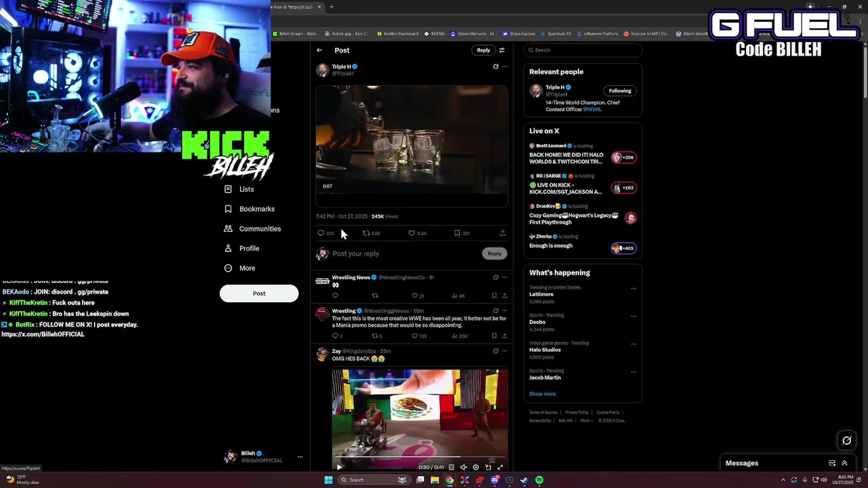Viewport: 868px width, 488px height.
Task: Open the KickBot Dashboard bookmark
Action: click(x=397, y=33)
